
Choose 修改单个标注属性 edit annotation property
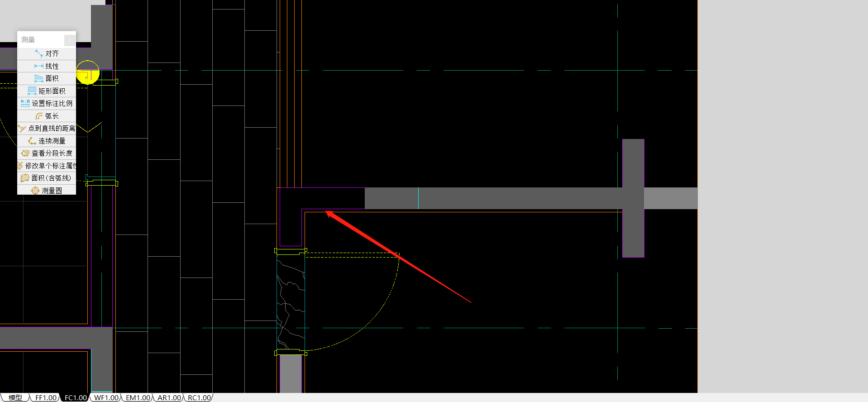pyautogui.click(x=47, y=166)
